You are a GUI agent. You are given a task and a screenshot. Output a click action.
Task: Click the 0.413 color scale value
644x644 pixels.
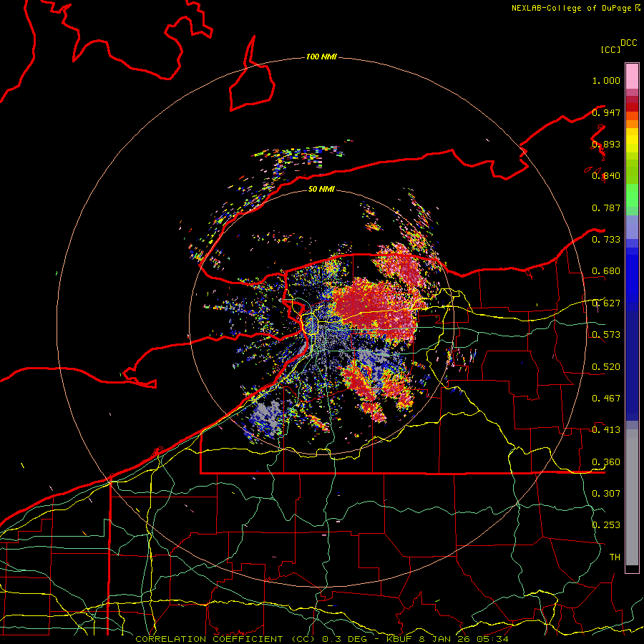pyautogui.click(x=606, y=430)
